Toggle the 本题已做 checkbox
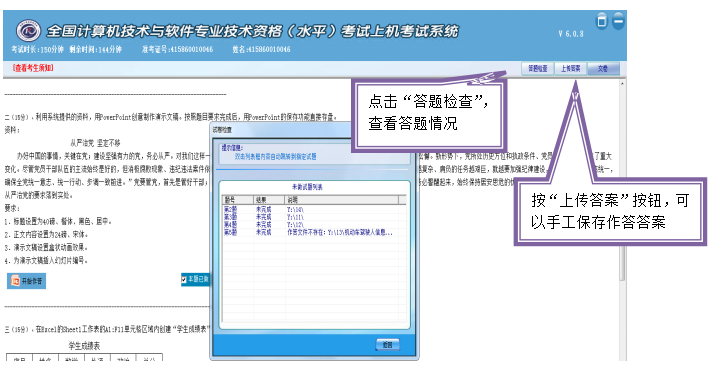Screen dimensions: 716x375 click(184, 279)
